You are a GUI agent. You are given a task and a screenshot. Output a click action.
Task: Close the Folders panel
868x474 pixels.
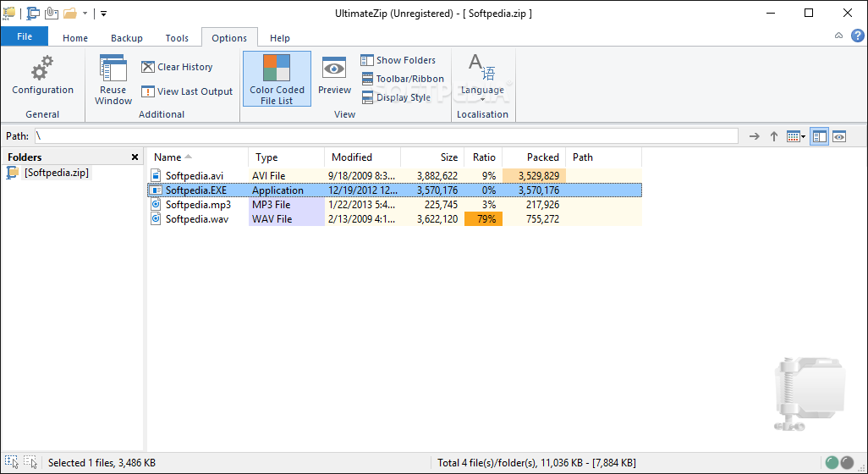tap(135, 157)
